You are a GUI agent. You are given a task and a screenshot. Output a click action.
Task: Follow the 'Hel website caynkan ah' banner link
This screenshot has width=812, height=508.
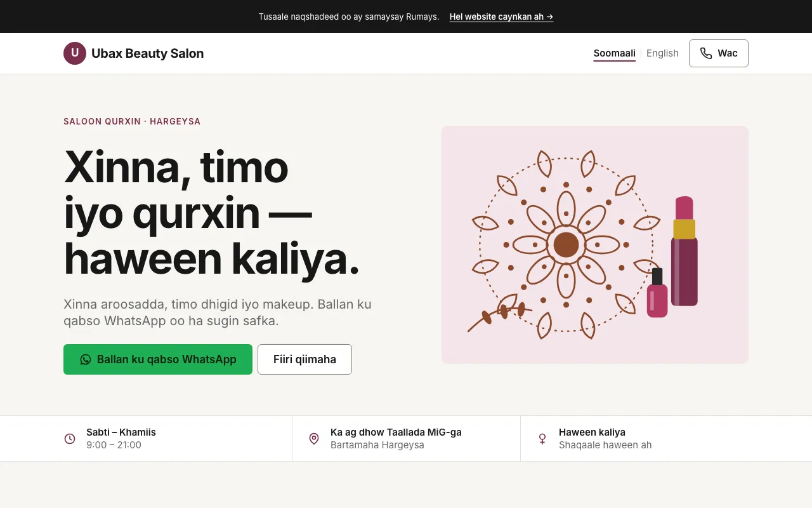(501, 17)
